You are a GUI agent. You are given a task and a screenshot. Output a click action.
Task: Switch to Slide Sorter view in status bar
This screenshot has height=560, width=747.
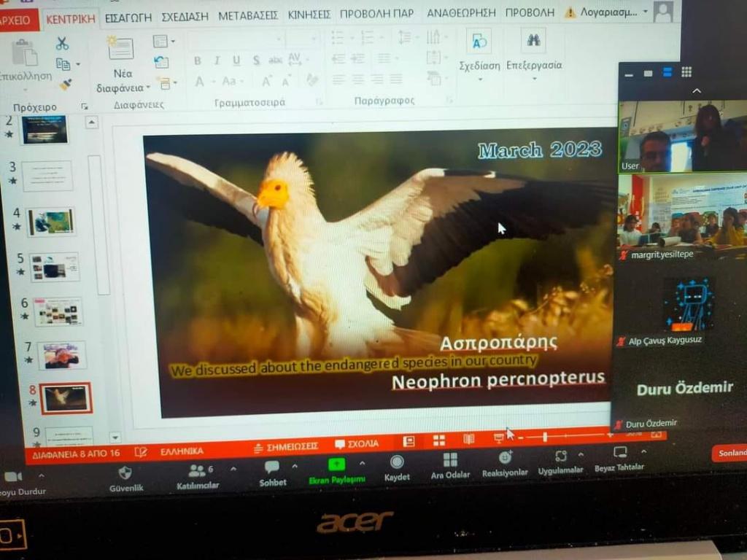438,440
